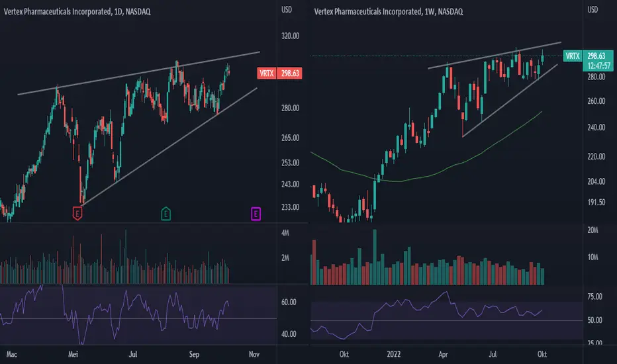The width and height of the screenshot is (617, 364).
Task: Click the red earnings E marker
Action: coord(77,214)
